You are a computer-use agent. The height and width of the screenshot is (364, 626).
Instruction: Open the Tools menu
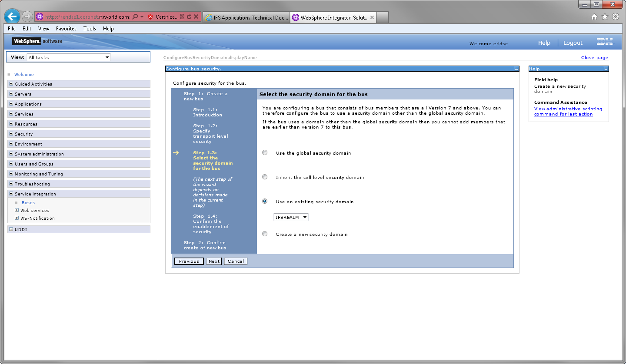(x=90, y=29)
